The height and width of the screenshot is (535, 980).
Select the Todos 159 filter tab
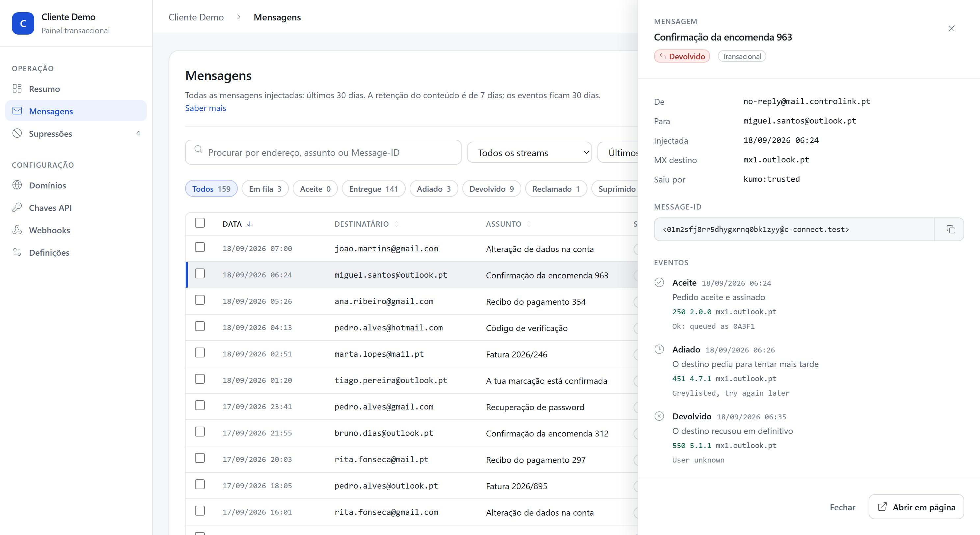[x=211, y=189]
